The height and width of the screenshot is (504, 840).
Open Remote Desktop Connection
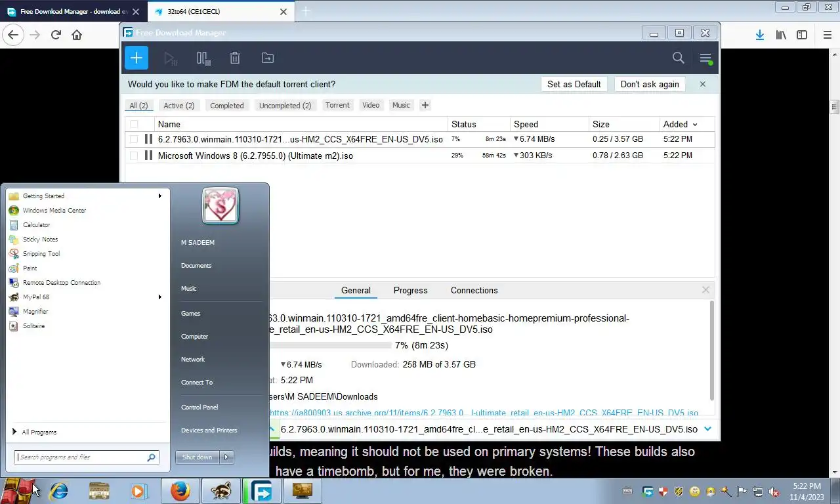point(85,282)
